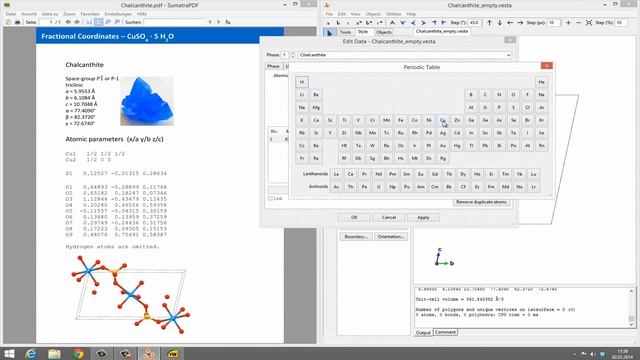
Task: Open Favoriten menu in SumatraPDF
Action: pyautogui.click(x=90, y=14)
